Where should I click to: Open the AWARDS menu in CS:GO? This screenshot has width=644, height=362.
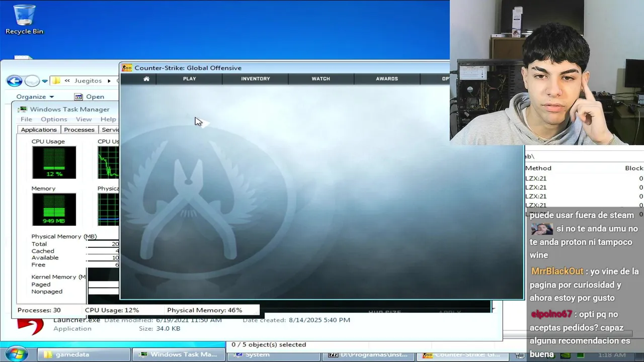pyautogui.click(x=387, y=78)
